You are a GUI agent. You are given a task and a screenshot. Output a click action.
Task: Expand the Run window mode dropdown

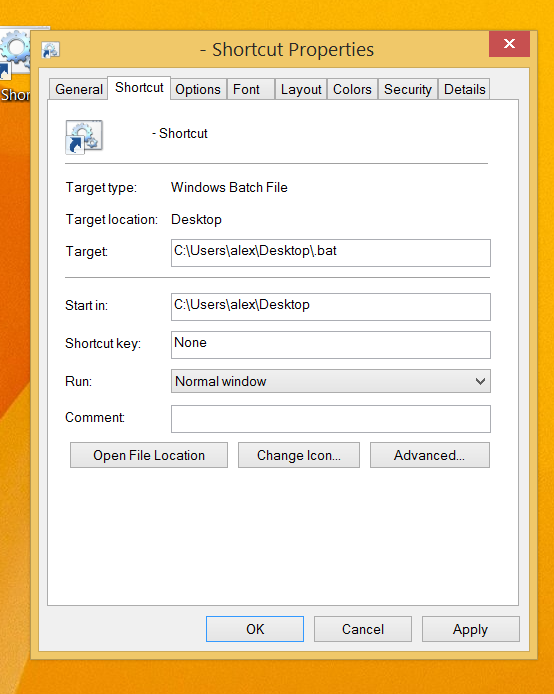pos(331,381)
